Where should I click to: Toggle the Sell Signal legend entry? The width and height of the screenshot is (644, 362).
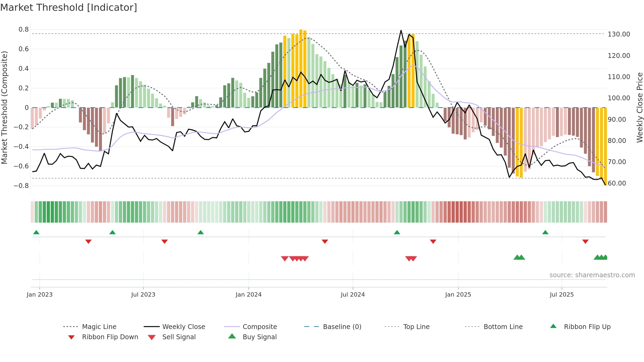click(x=172, y=337)
